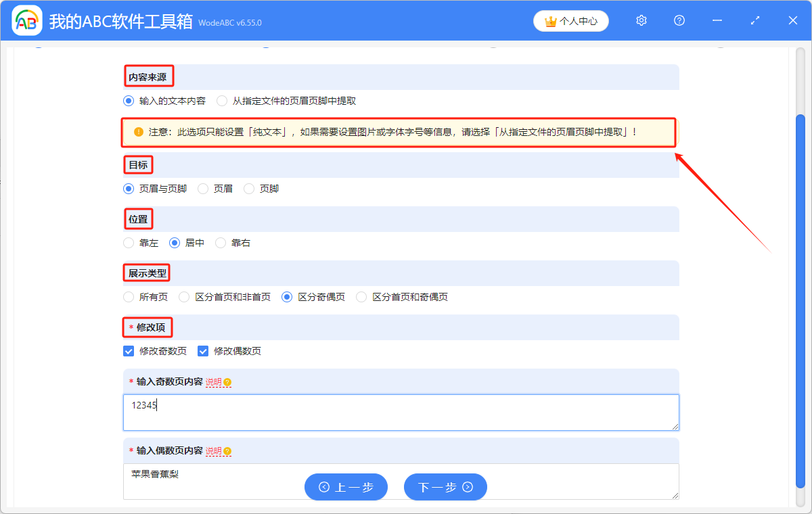Select 从指定文件的页眉页脚中提取 option
Viewport: 812px width, 514px height.
(222, 101)
